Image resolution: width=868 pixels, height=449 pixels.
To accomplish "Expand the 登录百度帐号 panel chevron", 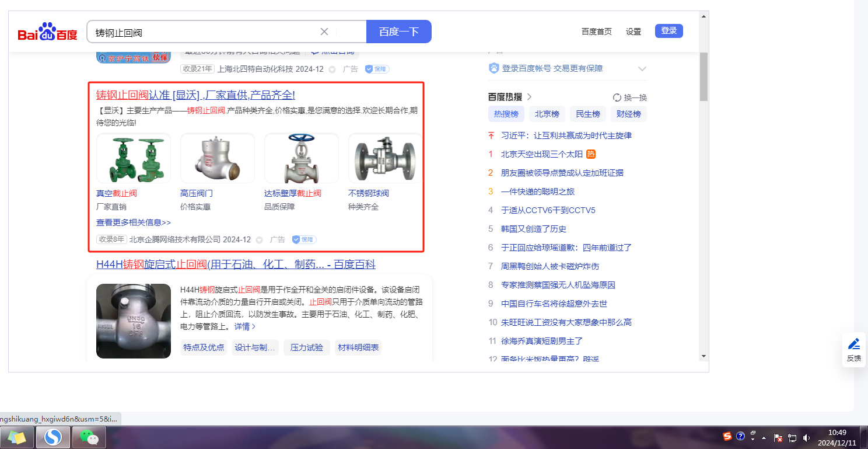I will point(642,69).
